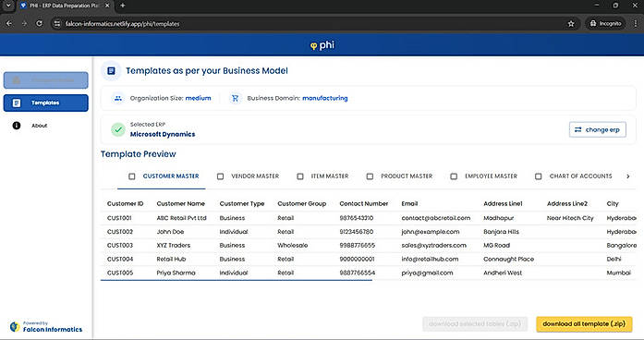Open the Templates sidebar item

coord(46,103)
